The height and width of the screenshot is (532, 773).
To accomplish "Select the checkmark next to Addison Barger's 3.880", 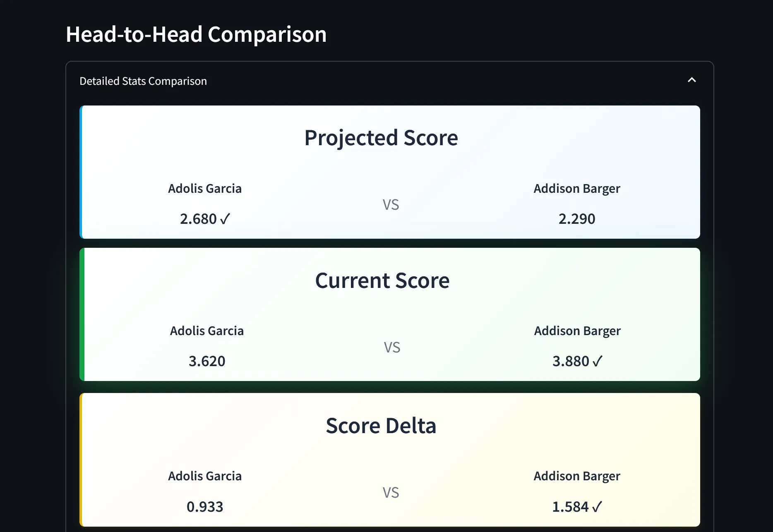I will pos(597,361).
